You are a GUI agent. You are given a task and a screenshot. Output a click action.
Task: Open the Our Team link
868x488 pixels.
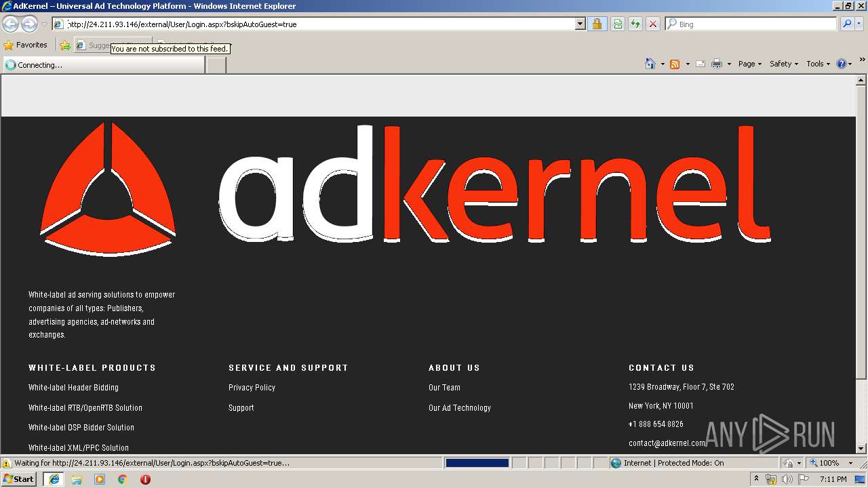(444, 388)
